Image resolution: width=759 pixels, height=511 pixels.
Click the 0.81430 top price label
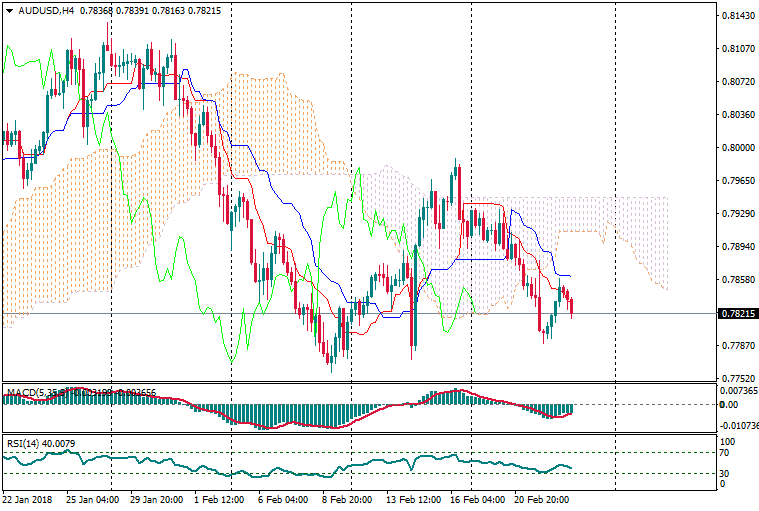[x=737, y=16]
